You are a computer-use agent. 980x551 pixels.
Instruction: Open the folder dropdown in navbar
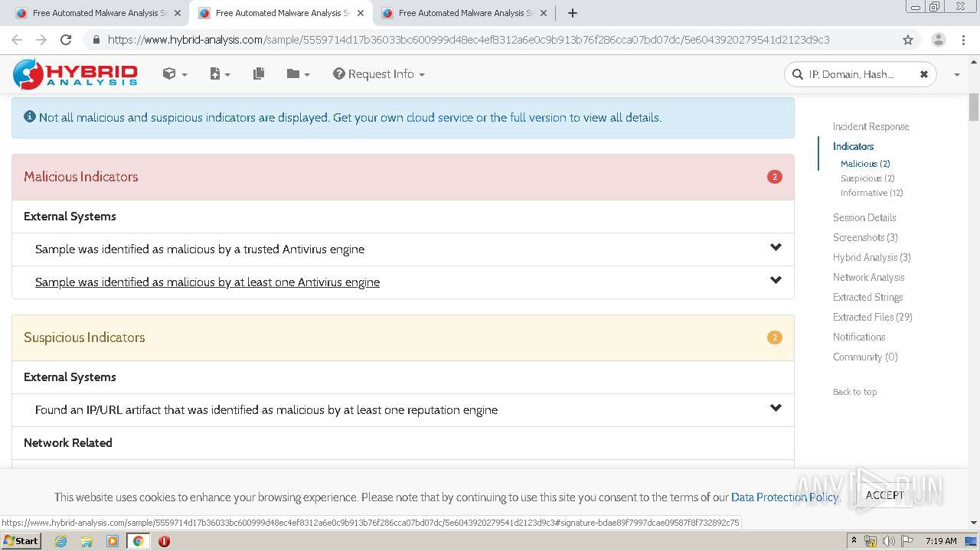[x=298, y=74]
